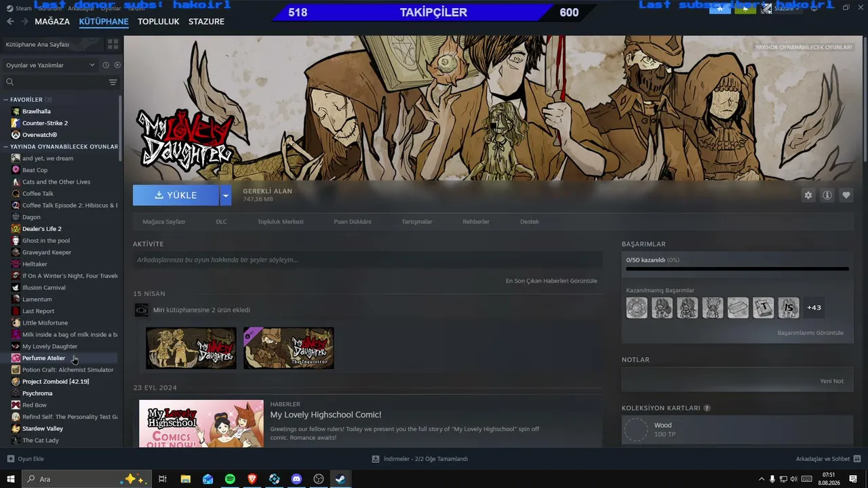868x488 pixels.
Task: Collapse the FAVORİLER category
Action: (x=6, y=100)
